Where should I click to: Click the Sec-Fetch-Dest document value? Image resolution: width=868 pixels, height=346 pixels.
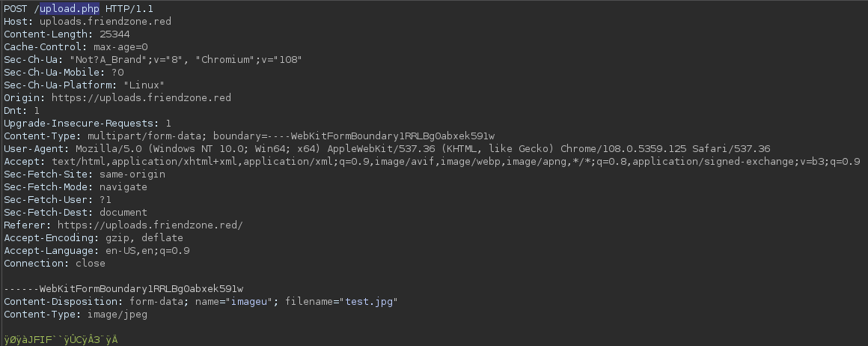[123, 213]
